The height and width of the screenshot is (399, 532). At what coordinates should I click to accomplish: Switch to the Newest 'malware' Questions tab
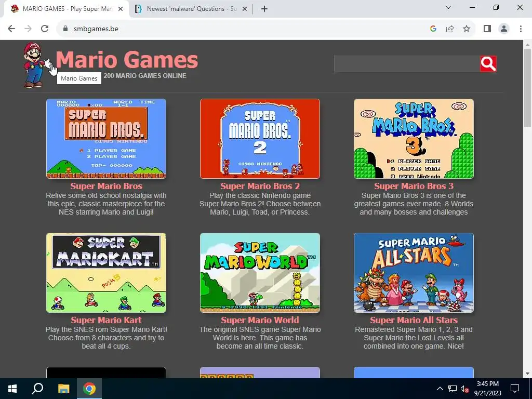pos(191,9)
